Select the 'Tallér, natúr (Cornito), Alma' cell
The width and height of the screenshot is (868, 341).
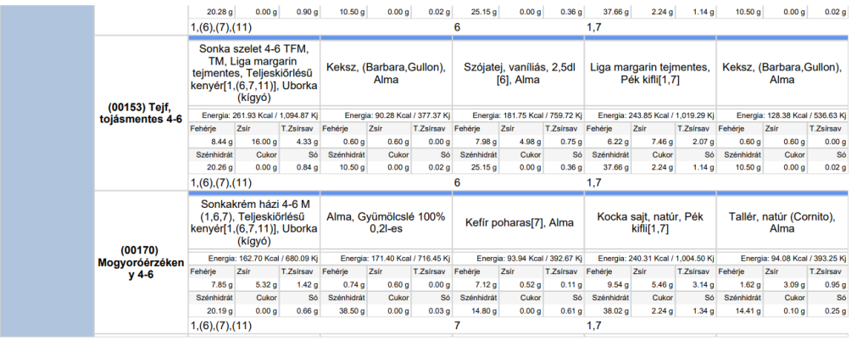click(782, 224)
